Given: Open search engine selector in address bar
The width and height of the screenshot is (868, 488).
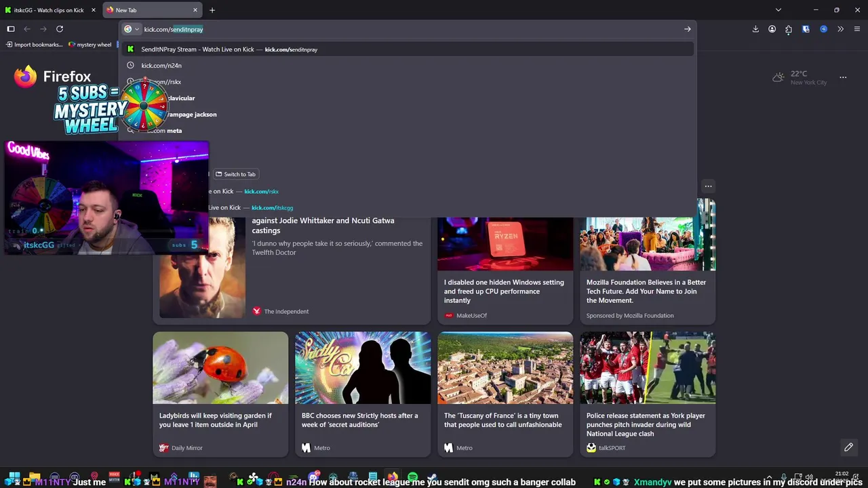Looking at the screenshot, I should [132, 29].
